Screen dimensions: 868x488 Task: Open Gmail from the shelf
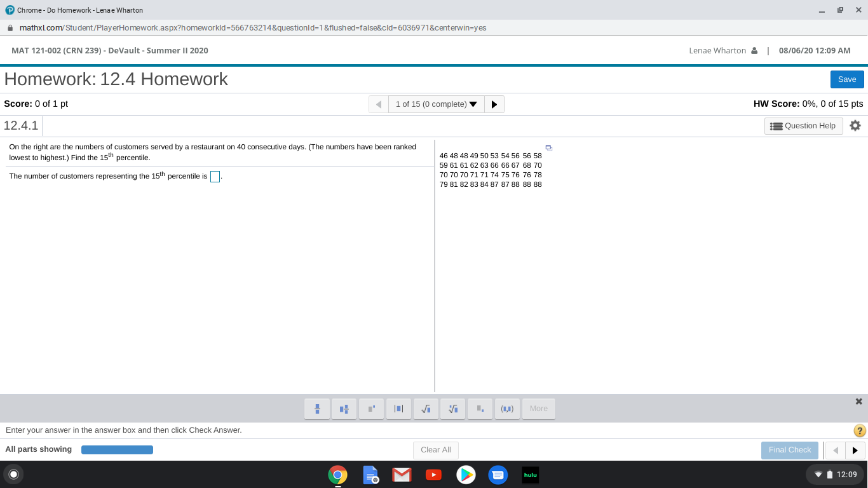click(x=402, y=475)
